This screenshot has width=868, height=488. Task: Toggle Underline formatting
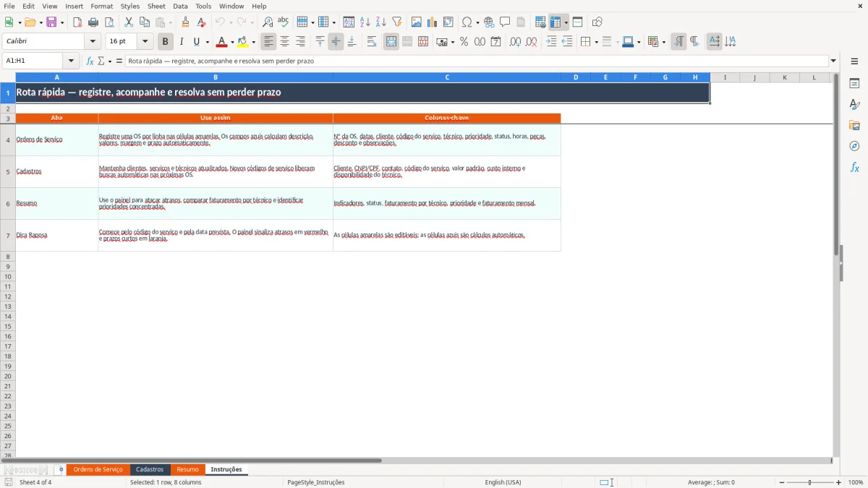point(196,42)
